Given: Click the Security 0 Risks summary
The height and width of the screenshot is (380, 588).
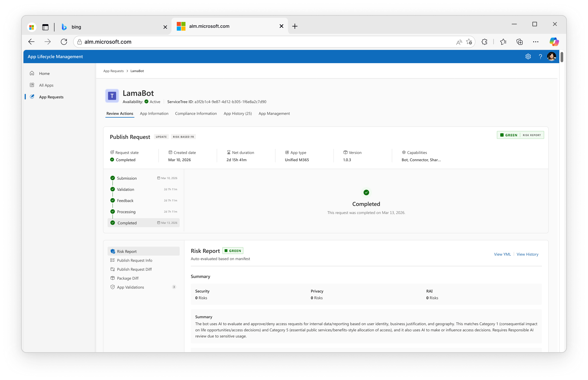Looking at the screenshot, I should pyautogui.click(x=202, y=294).
